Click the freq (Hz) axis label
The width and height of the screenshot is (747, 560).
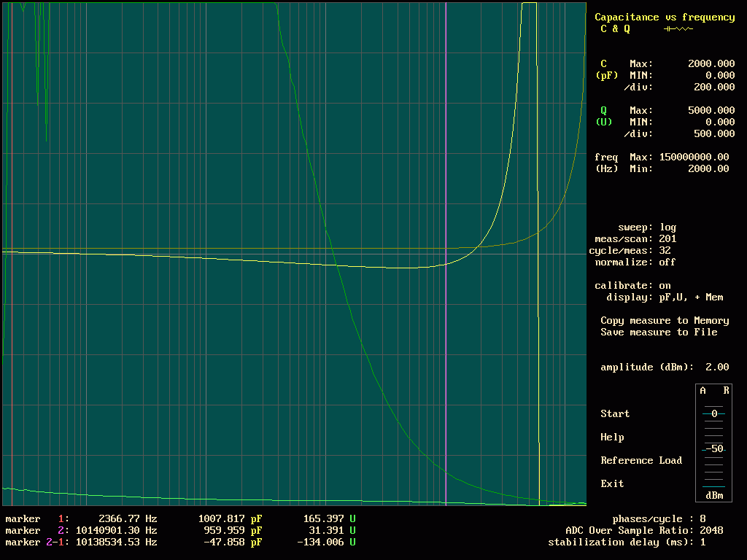tap(606, 163)
